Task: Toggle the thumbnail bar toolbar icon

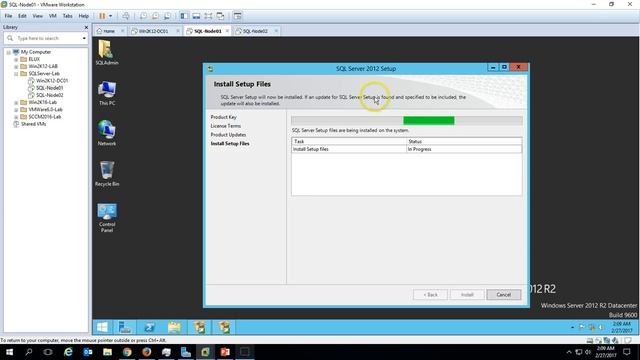Action: 196,16
